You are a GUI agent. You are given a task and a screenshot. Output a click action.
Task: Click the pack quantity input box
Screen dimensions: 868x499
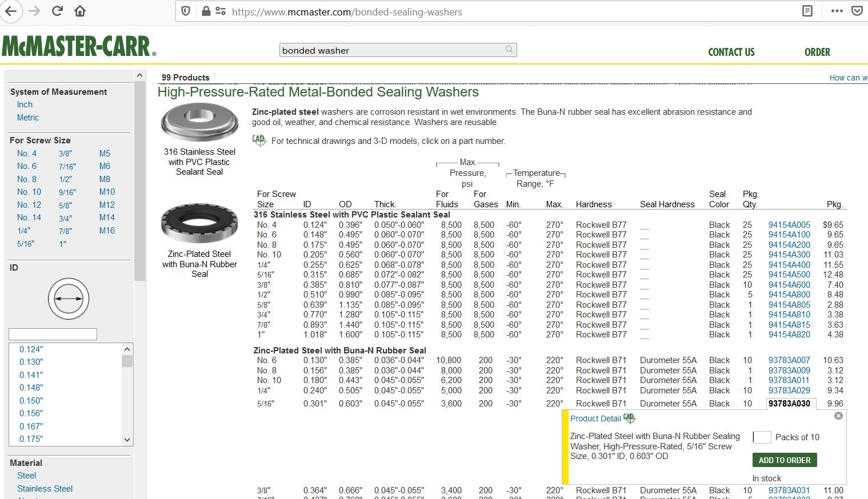click(762, 437)
